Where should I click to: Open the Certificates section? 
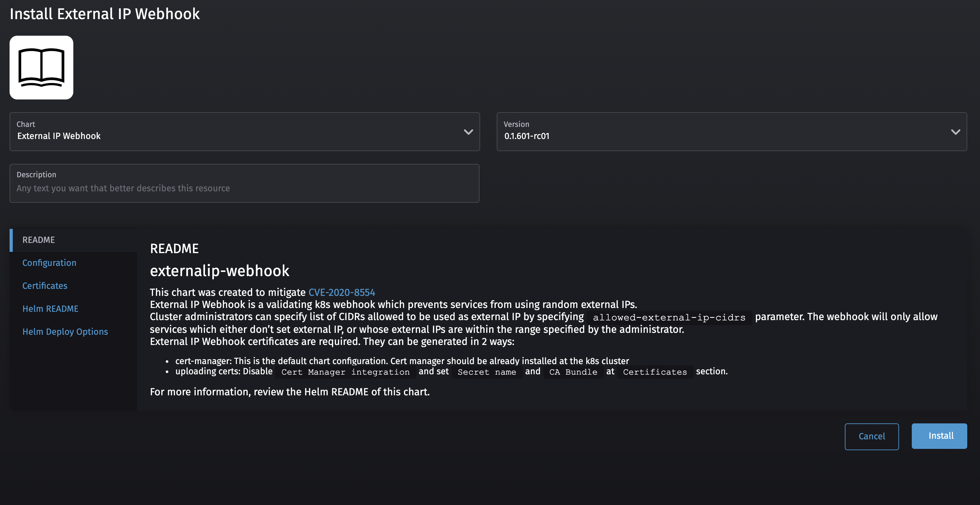click(x=45, y=285)
